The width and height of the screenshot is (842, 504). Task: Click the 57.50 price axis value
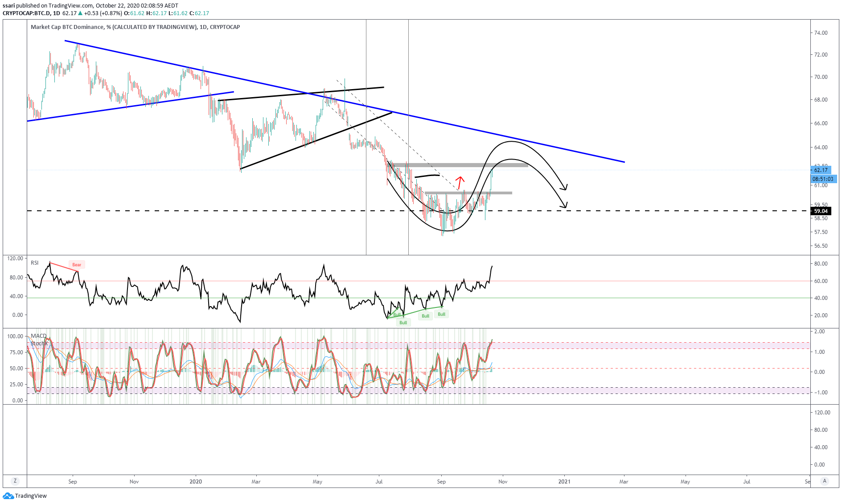coord(821,232)
